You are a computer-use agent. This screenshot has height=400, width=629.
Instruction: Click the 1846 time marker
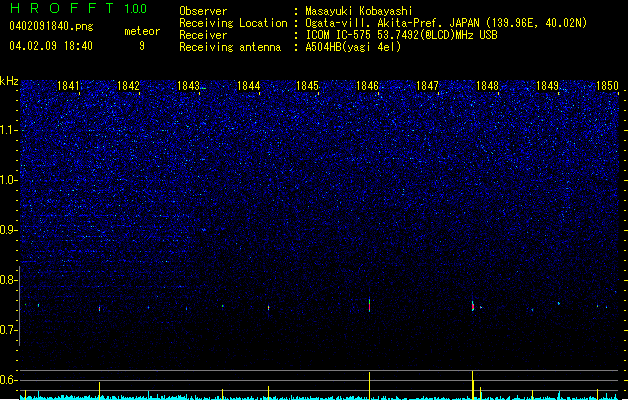[x=367, y=86]
